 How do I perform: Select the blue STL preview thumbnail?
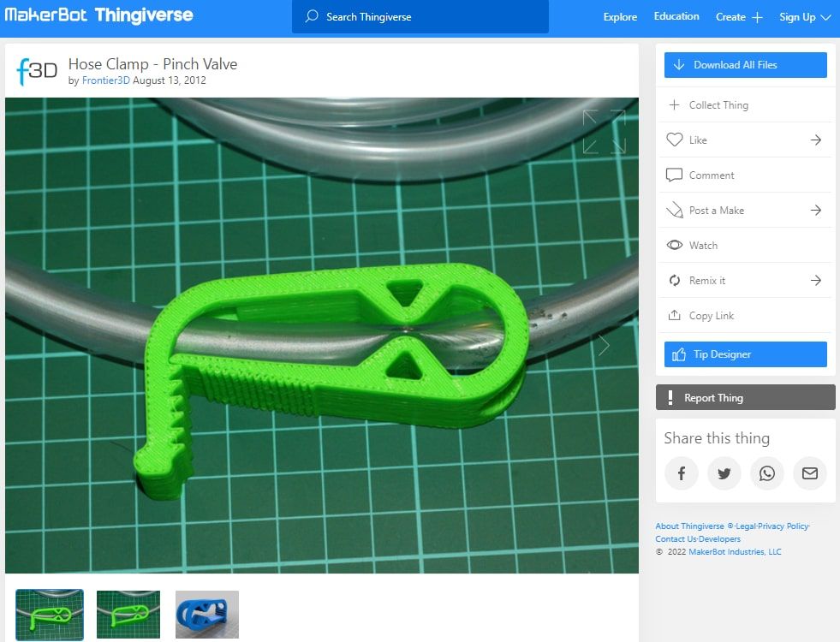(206, 614)
